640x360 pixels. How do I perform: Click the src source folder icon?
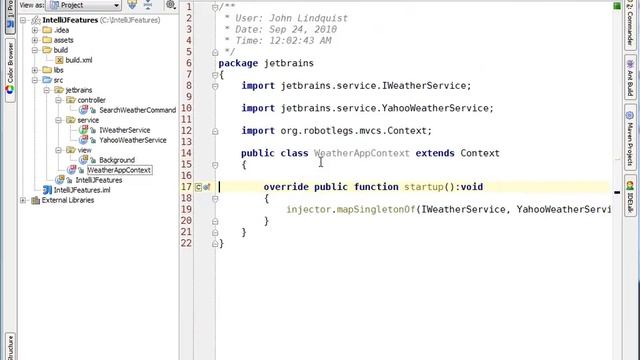[47, 80]
